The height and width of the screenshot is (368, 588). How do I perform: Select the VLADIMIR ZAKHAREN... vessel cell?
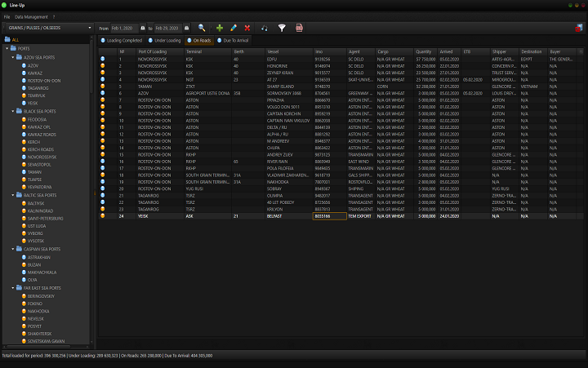289,175
